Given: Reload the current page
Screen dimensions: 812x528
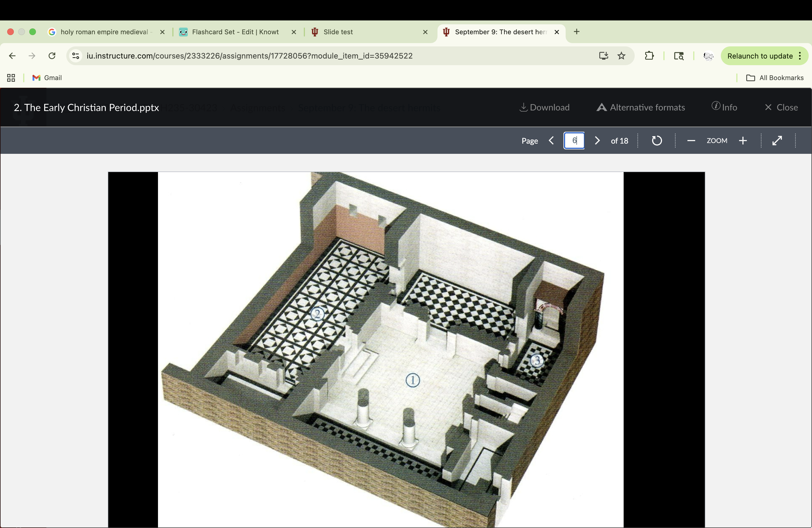Looking at the screenshot, I should pyautogui.click(x=52, y=56).
